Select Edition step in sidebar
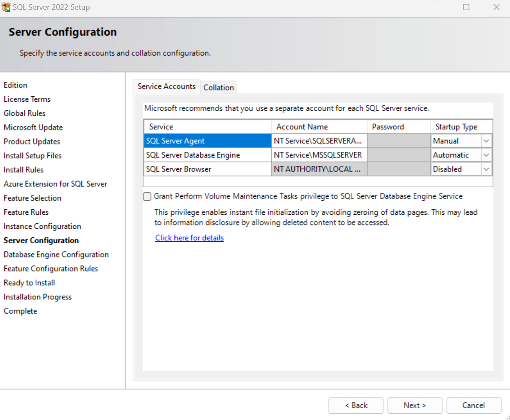Screen dimensions: 510x420 (15, 85)
